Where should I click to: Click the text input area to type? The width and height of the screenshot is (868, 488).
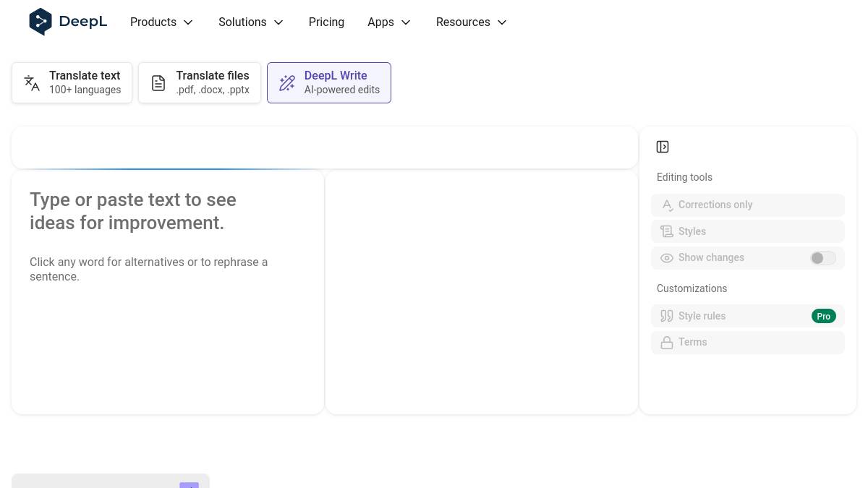click(167, 325)
